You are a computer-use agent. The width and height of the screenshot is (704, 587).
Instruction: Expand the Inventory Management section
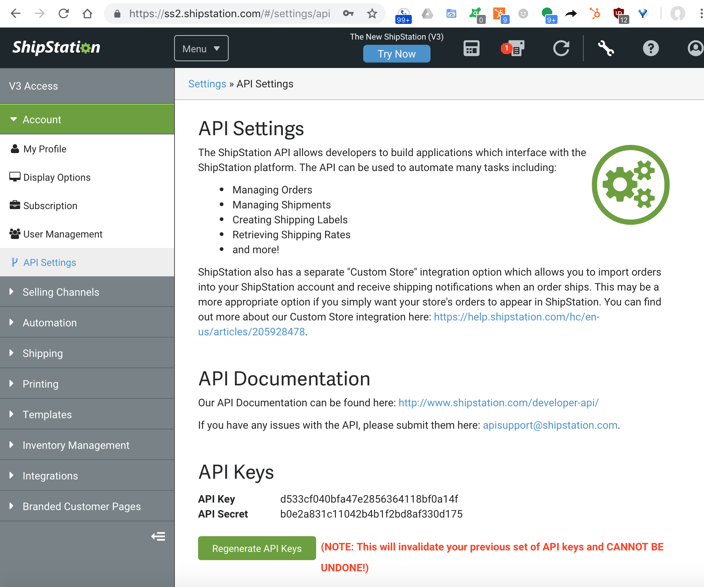coord(87,445)
